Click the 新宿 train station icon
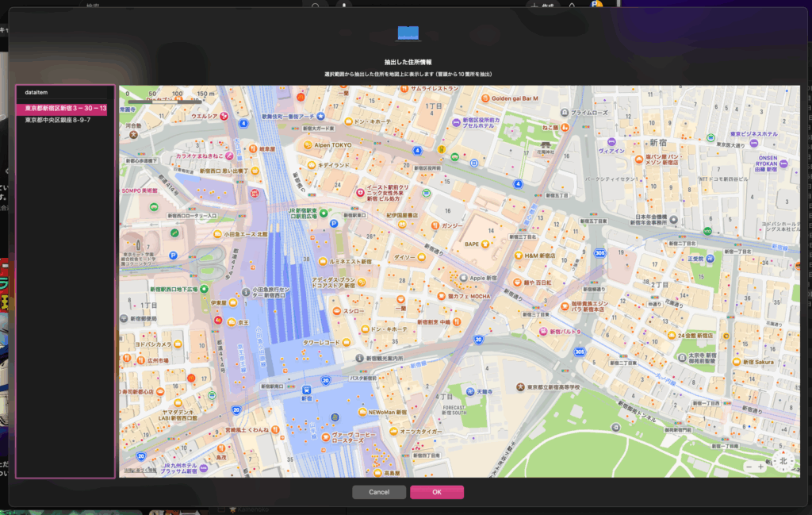 tap(307, 390)
